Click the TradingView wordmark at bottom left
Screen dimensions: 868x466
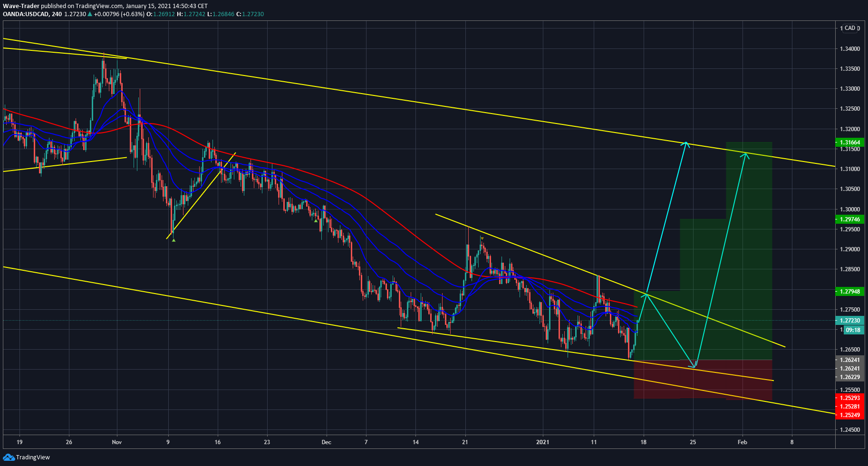[x=33, y=457]
